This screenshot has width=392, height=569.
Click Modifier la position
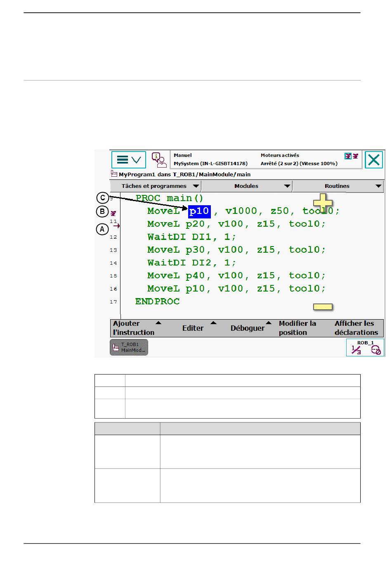pyautogui.click(x=298, y=328)
